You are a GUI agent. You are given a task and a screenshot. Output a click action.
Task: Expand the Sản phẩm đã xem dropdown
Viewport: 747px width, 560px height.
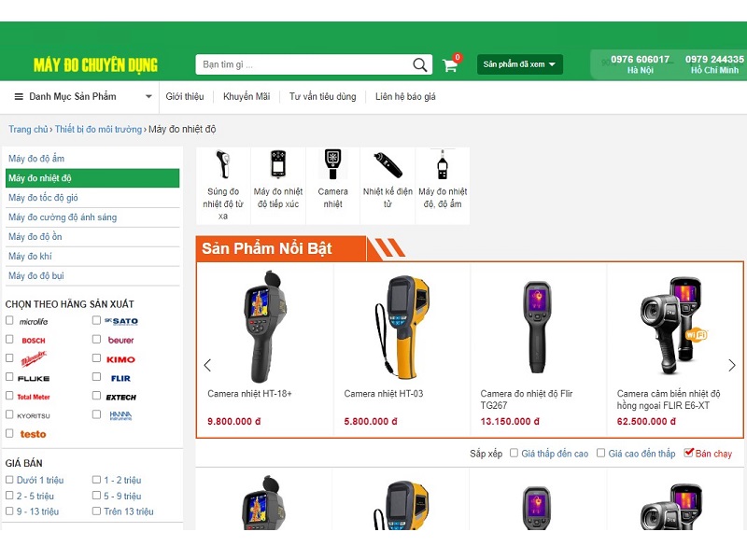click(520, 64)
